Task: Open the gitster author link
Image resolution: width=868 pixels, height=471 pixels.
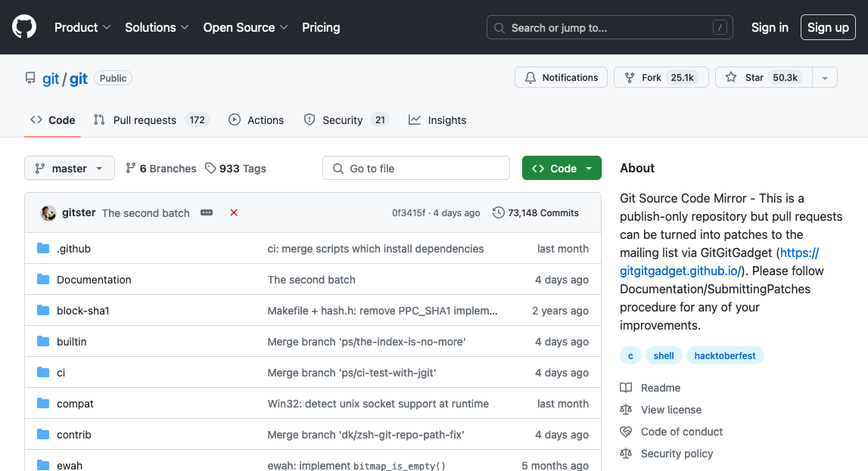Action: 79,212
